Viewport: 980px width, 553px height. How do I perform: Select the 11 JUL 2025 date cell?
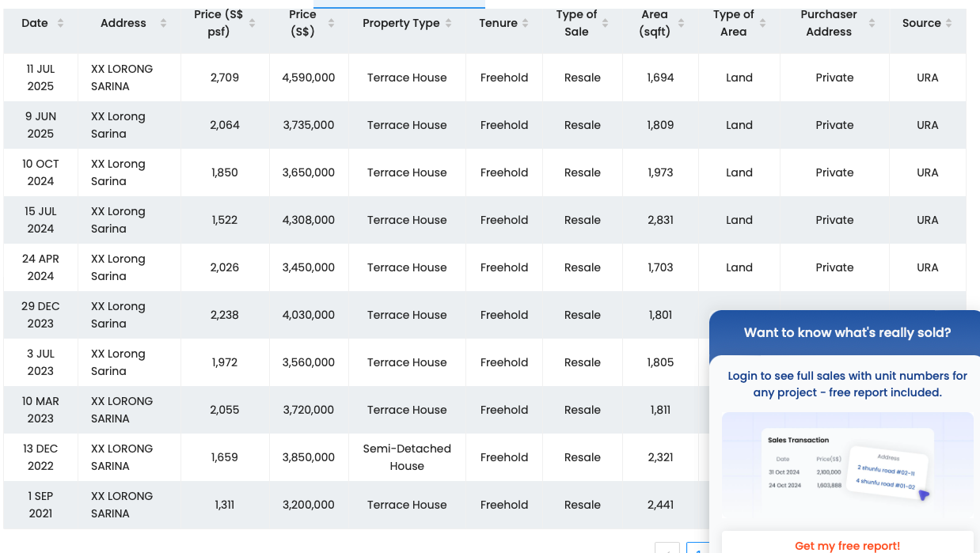click(40, 78)
